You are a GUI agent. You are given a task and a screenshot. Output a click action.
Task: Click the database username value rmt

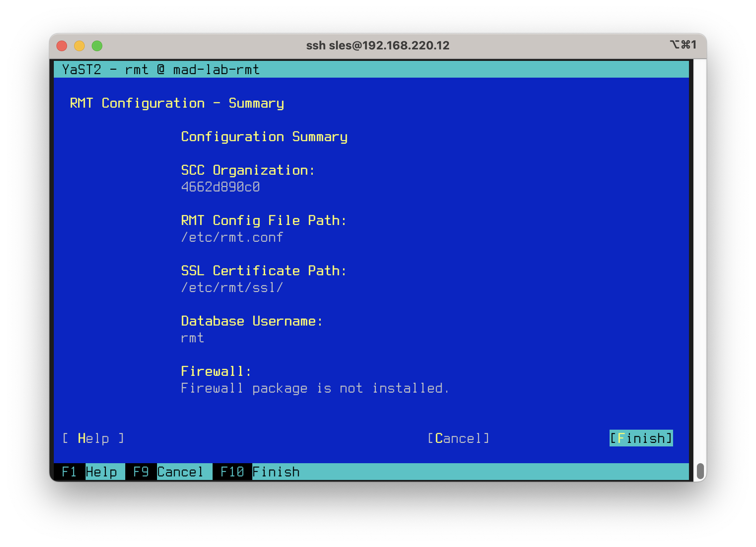(192, 338)
